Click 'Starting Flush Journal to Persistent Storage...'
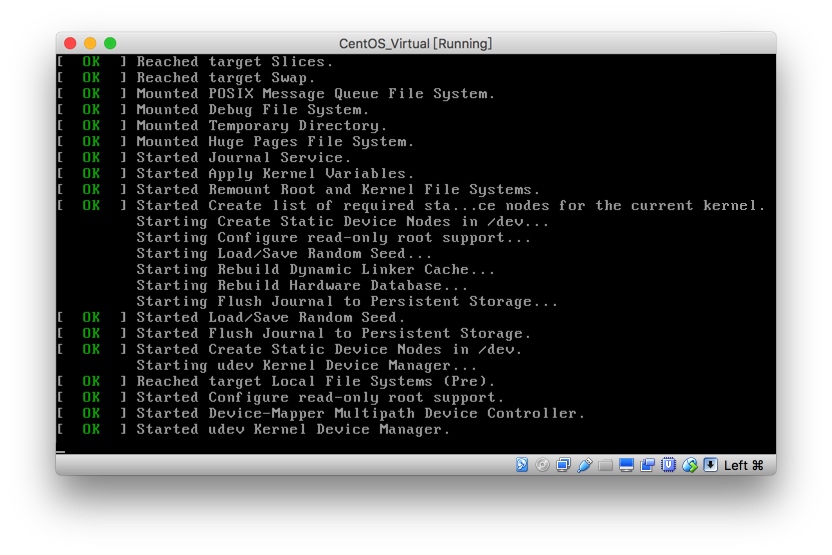Image resolution: width=832 pixels, height=555 pixels. tap(347, 301)
